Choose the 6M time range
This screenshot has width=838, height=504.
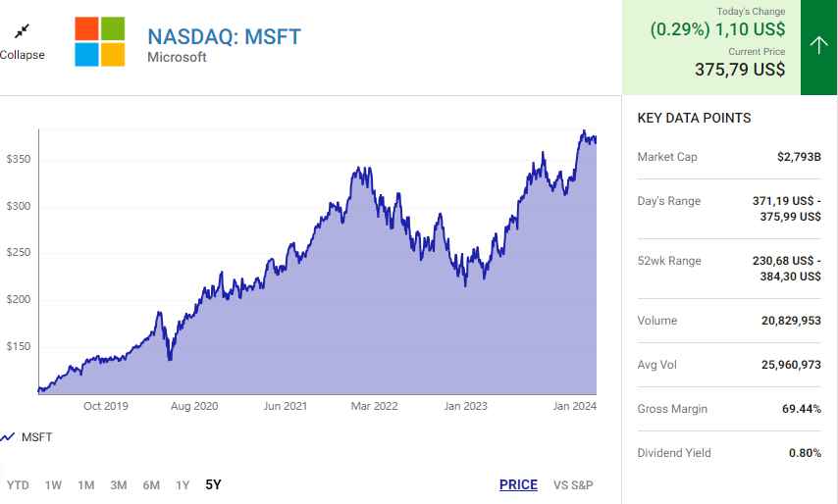tap(151, 484)
